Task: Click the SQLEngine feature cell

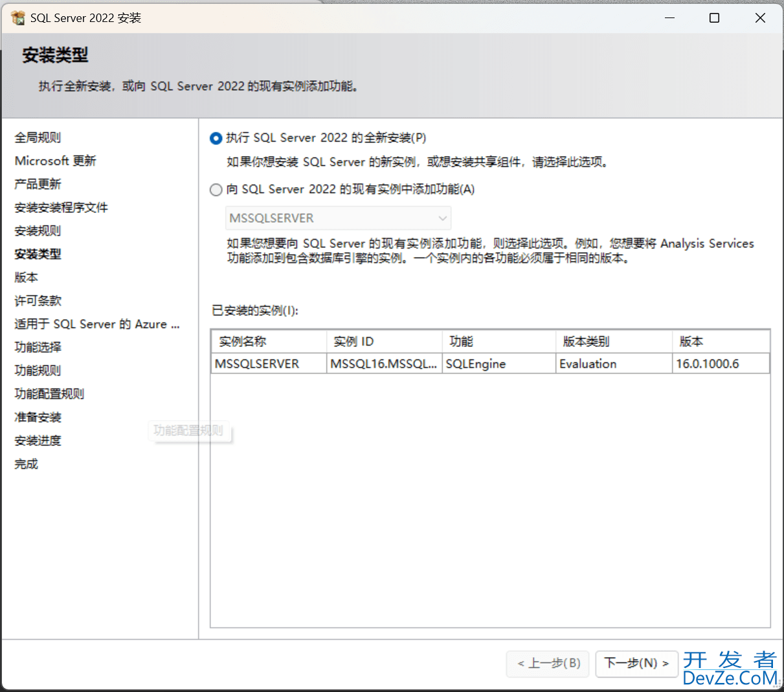Action: click(499, 364)
